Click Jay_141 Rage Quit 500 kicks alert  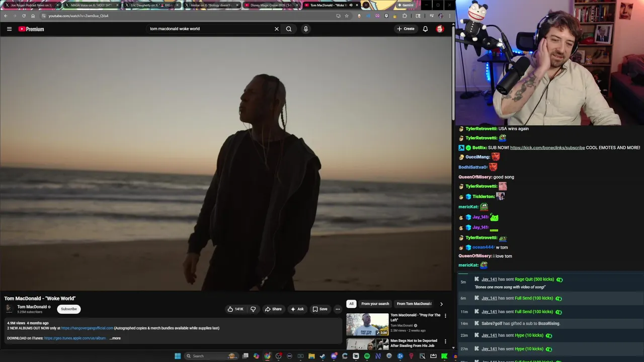(x=550, y=283)
